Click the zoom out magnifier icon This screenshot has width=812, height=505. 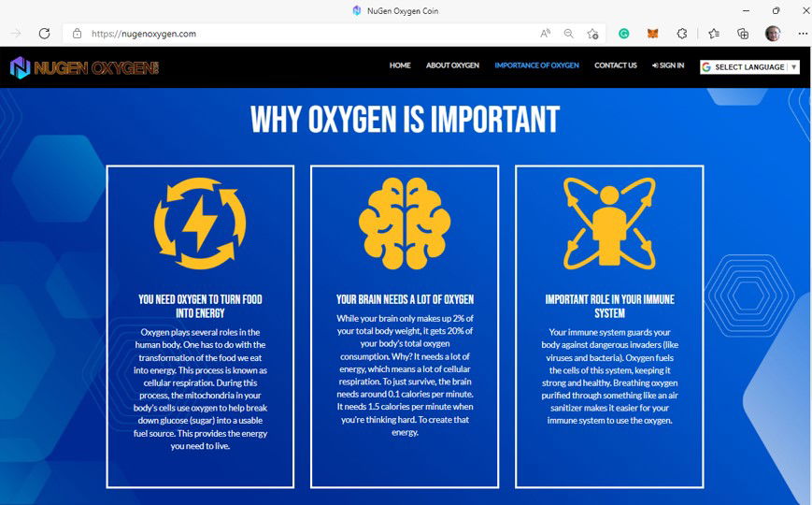click(x=568, y=34)
